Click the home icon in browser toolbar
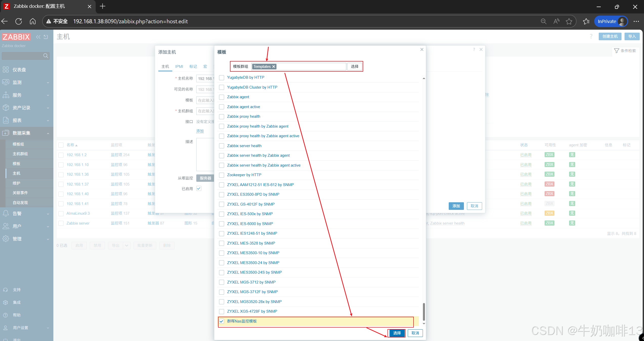 click(33, 21)
